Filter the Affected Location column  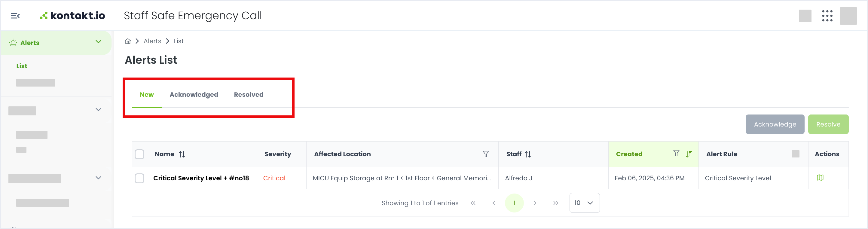click(x=486, y=154)
